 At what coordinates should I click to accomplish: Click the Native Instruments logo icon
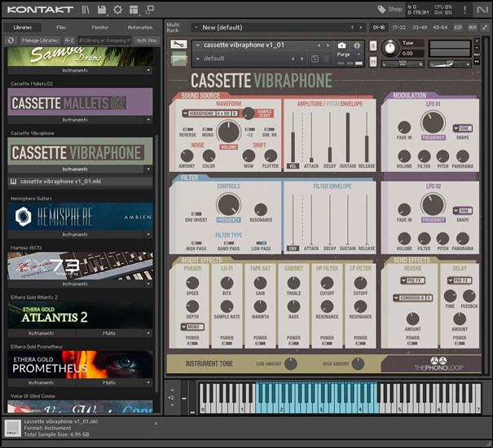point(482,10)
